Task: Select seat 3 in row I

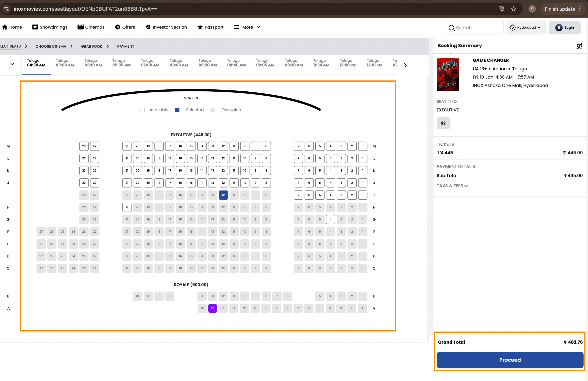Action: pyautogui.click(x=341, y=195)
